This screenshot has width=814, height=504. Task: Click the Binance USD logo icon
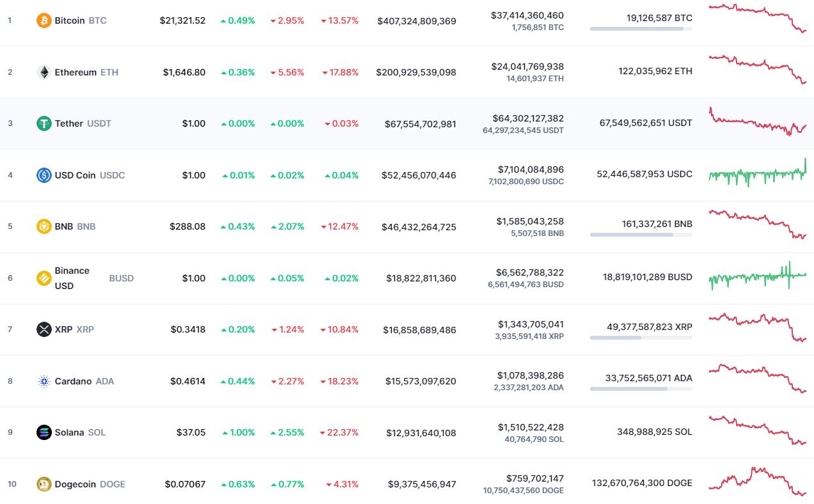click(x=44, y=278)
